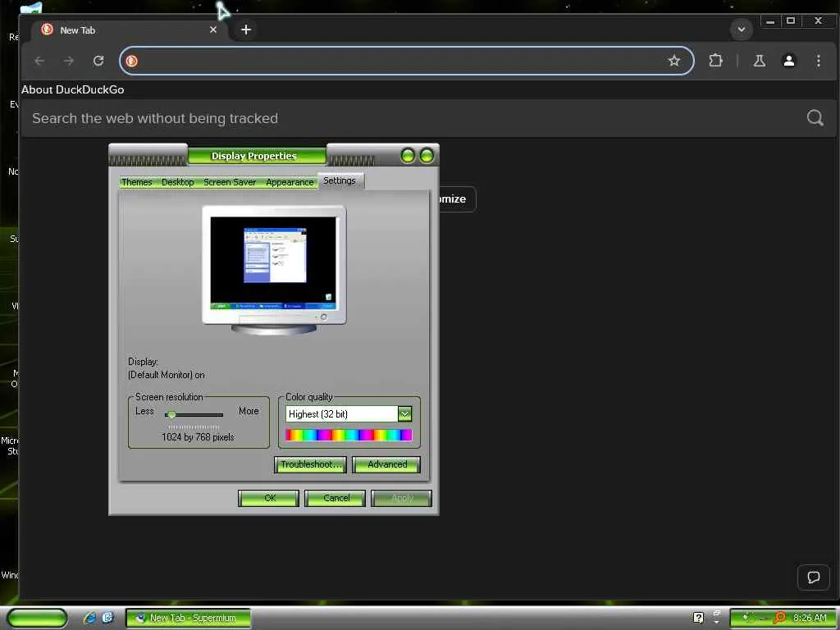
Task: Focus the browser address bar
Action: click(x=407, y=61)
